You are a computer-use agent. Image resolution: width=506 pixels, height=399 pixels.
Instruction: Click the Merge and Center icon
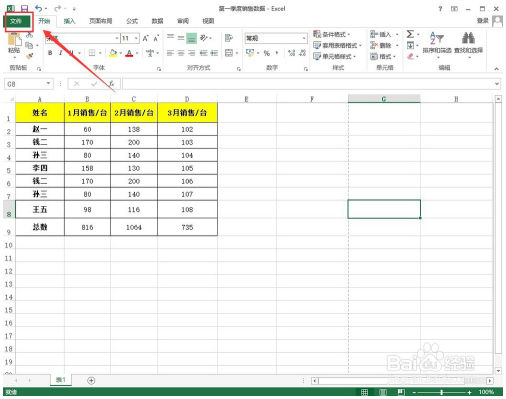pos(229,53)
